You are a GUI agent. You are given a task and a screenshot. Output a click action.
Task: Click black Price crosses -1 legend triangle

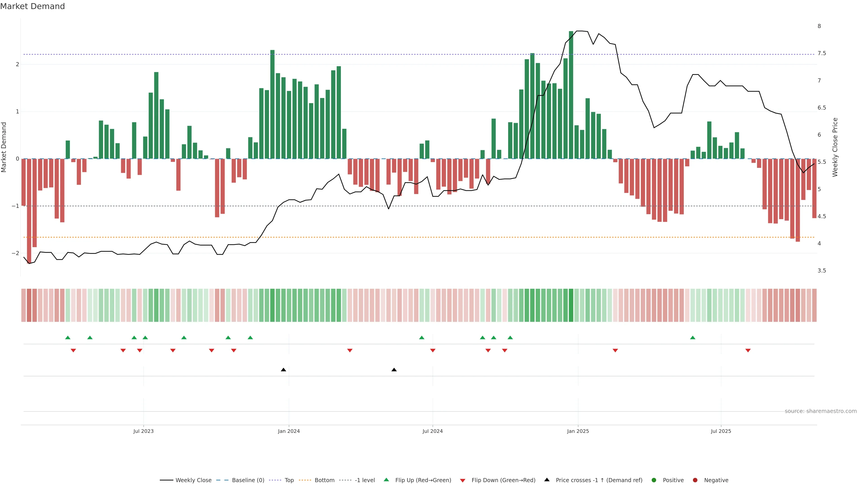[547, 480]
